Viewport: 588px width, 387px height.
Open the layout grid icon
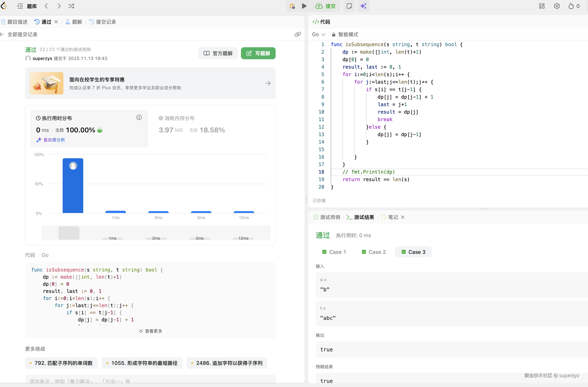pyautogui.click(x=541, y=6)
